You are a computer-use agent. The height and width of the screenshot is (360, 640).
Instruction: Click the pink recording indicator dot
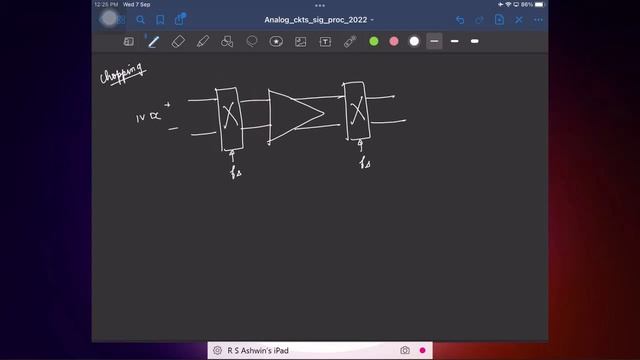(422, 350)
